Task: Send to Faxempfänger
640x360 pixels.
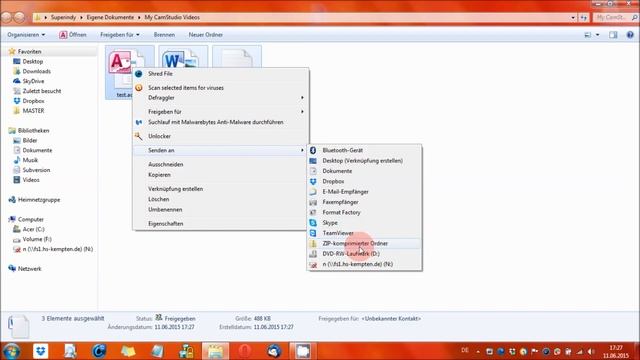Action: [340, 202]
